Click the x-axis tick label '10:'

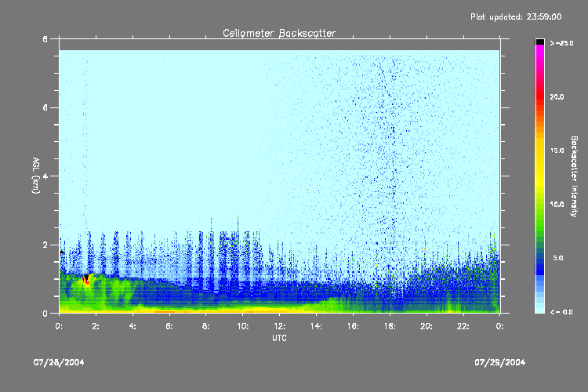(x=242, y=326)
